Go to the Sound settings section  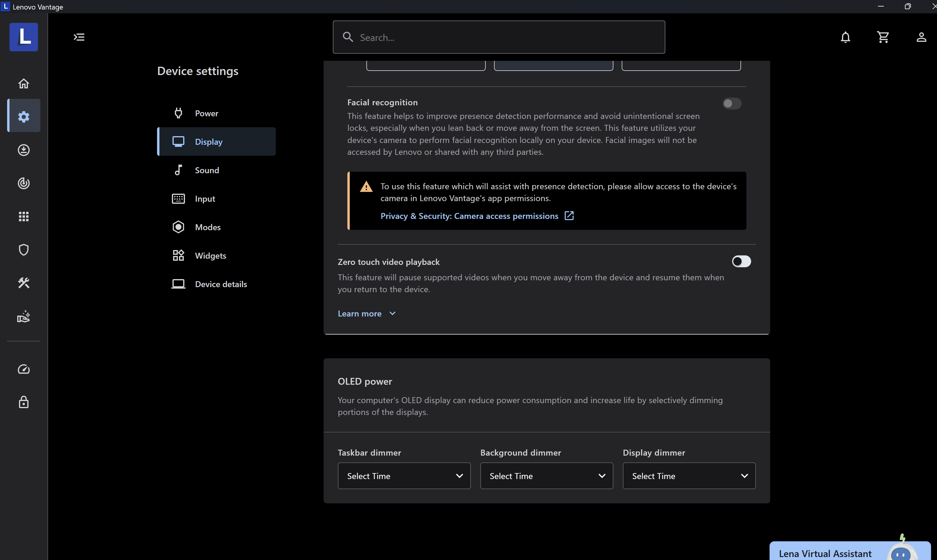207,170
